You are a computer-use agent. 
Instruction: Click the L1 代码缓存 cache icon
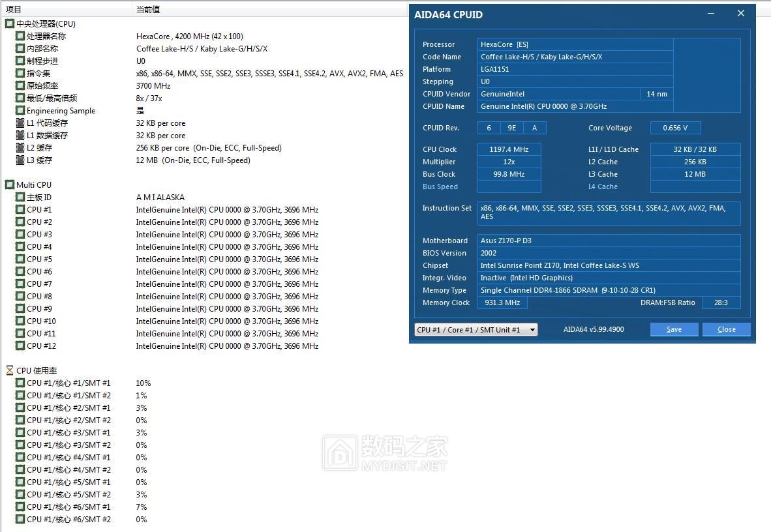pyautogui.click(x=20, y=123)
